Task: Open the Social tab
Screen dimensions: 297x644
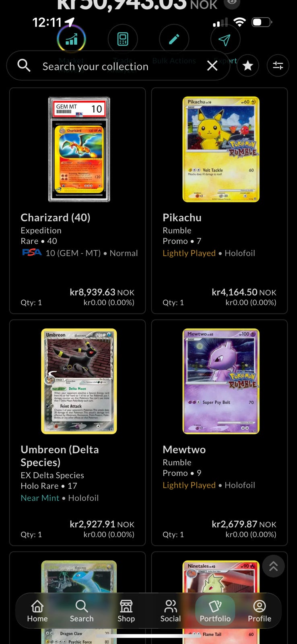Action: pyautogui.click(x=171, y=611)
